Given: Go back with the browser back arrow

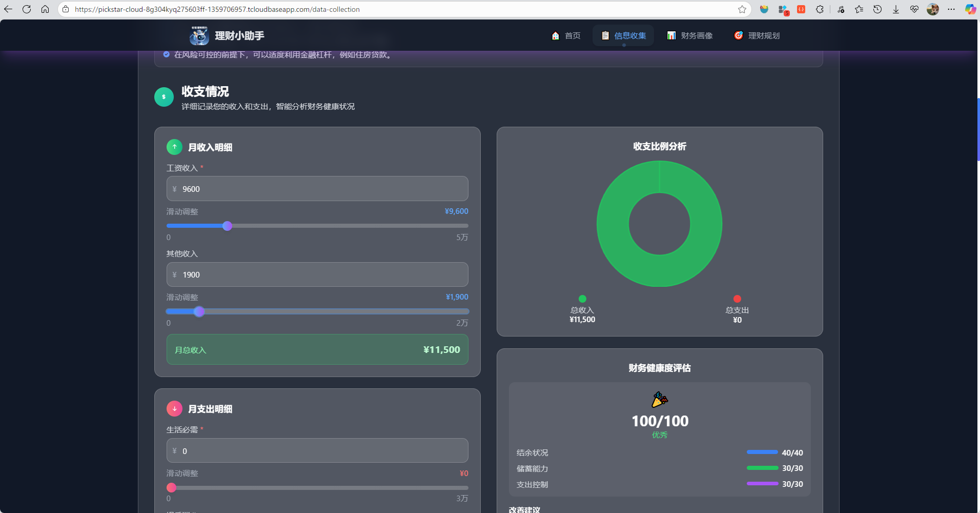Looking at the screenshot, I should [x=8, y=9].
